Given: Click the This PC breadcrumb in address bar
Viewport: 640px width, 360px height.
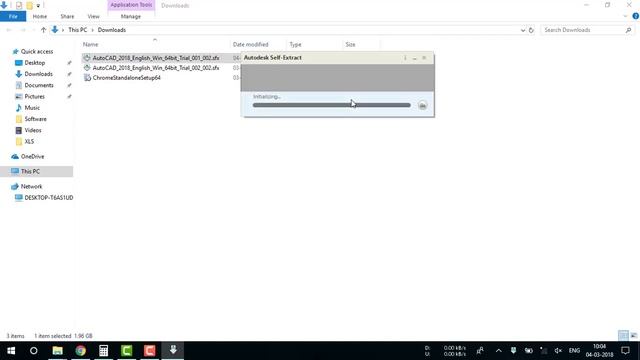Looking at the screenshot, I should (x=78, y=30).
